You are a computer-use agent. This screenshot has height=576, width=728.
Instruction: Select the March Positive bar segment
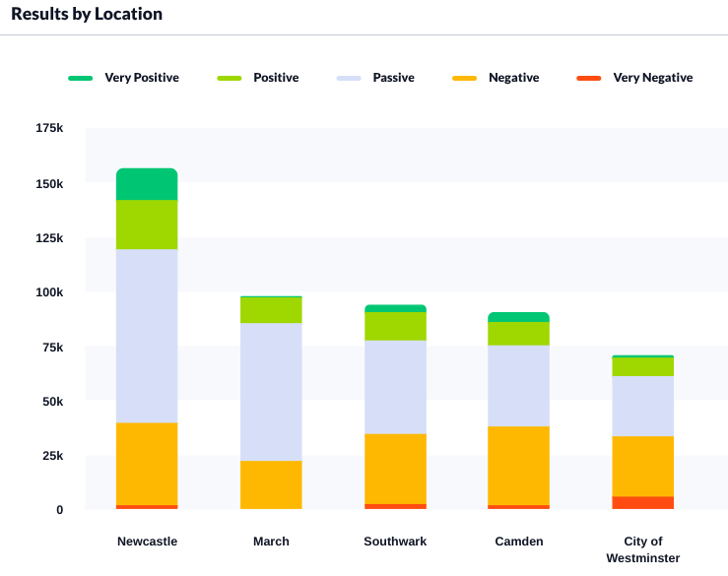coord(271,310)
